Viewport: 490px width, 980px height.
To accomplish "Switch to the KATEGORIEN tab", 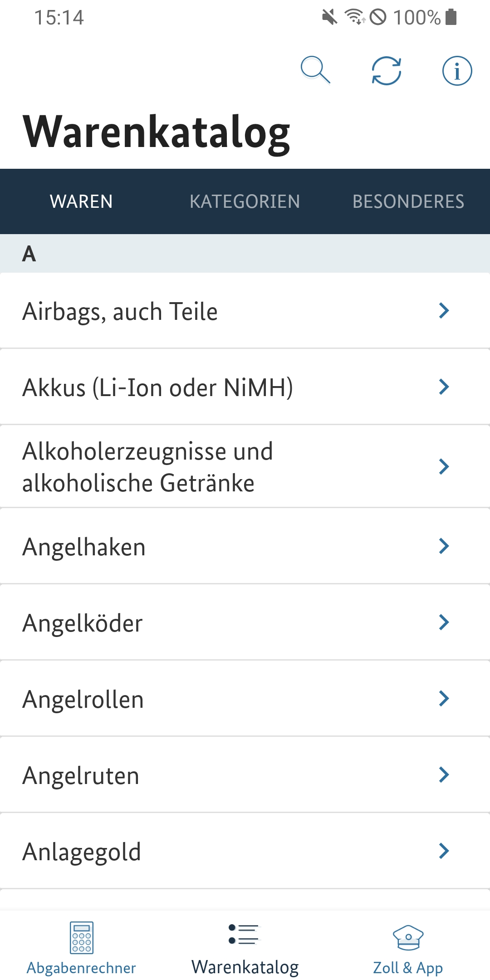I will tap(245, 201).
